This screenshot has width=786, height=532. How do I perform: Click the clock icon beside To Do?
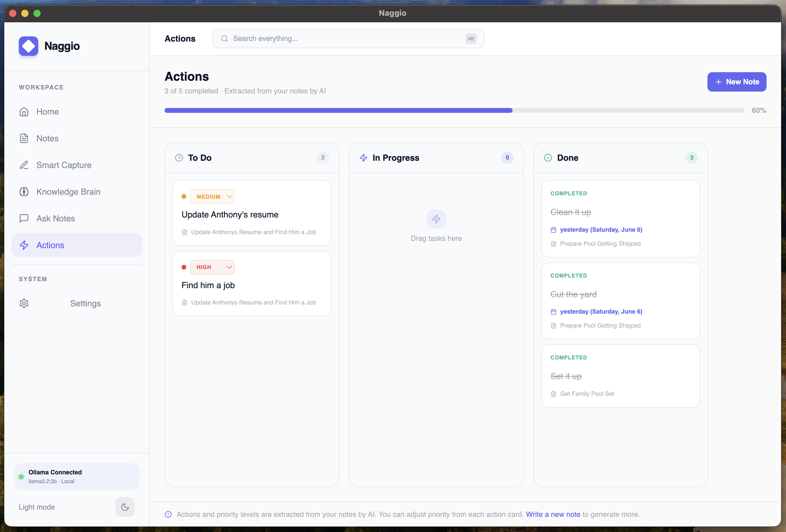coord(179,158)
